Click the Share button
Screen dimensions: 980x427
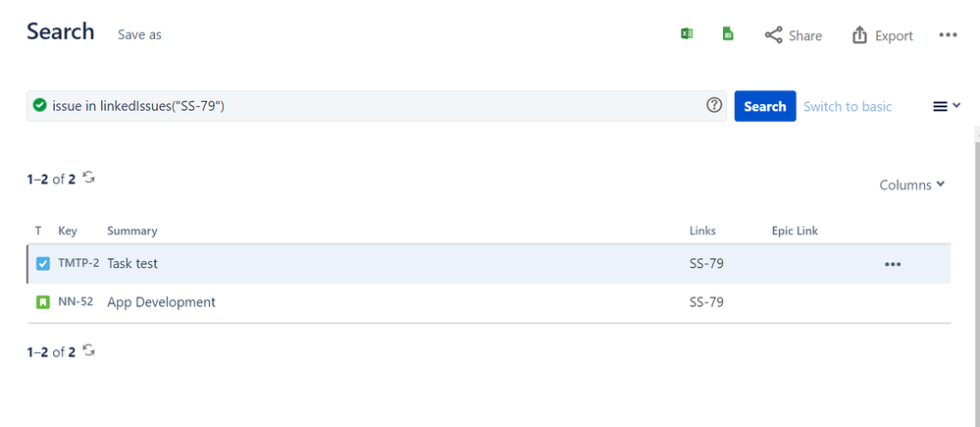794,35
